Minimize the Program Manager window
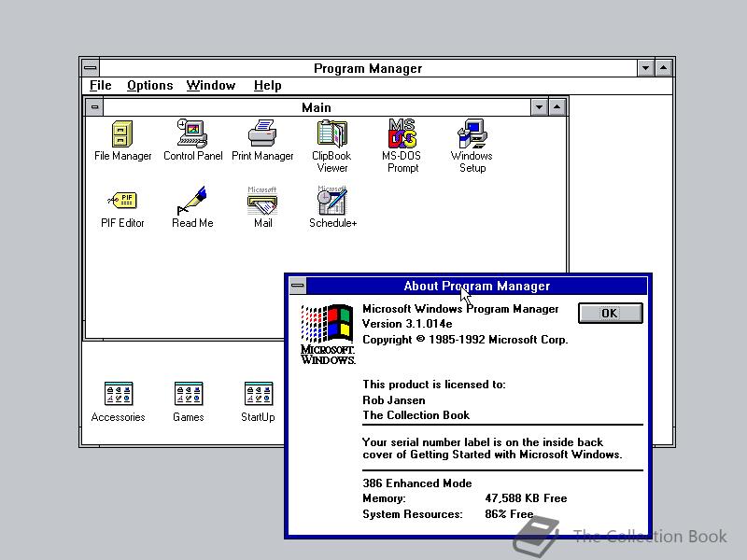747x560 pixels. pos(645,68)
